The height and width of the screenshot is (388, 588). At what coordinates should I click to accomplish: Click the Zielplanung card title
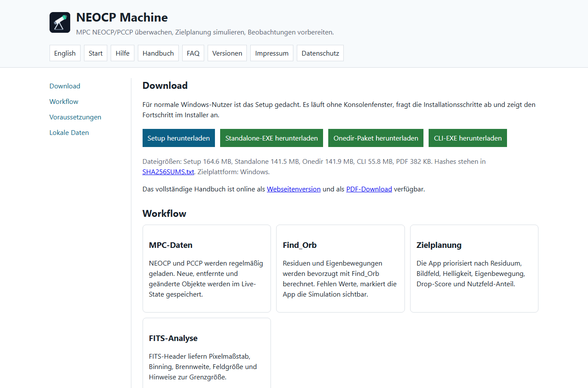[x=439, y=245]
